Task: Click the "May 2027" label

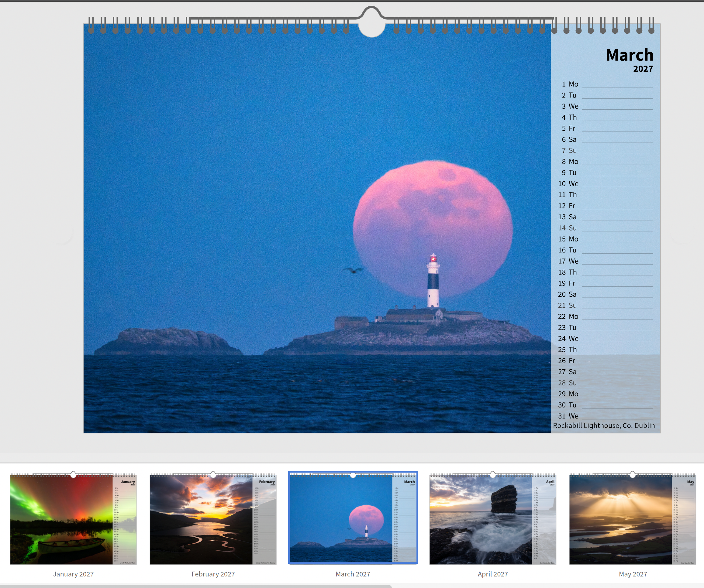Action: pyautogui.click(x=633, y=574)
